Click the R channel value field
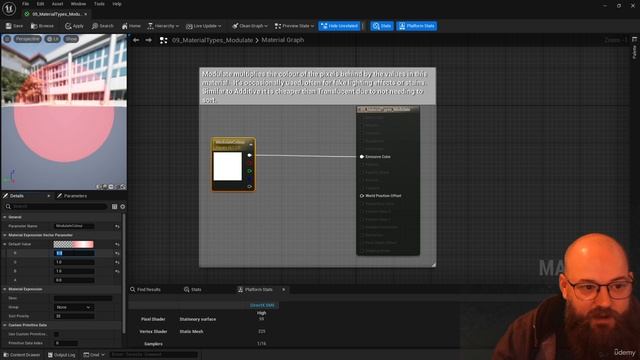Viewport: 640px width, 360px height. pyautogui.click(x=74, y=253)
